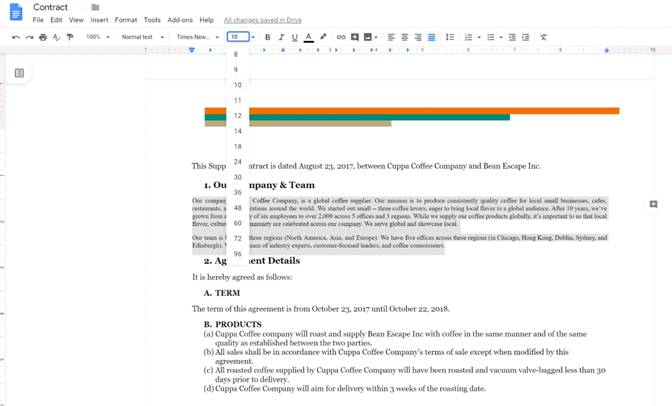
Task: Click the Contract document title
Action: (x=51, y=7)
